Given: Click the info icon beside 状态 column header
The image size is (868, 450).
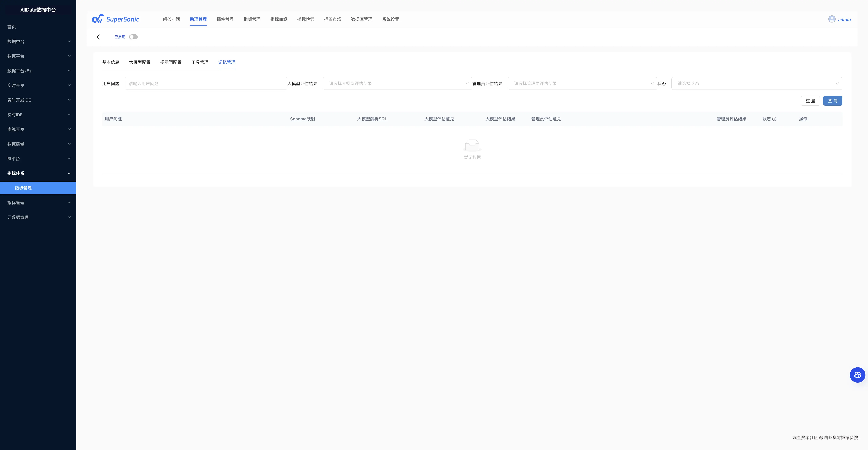Looking at the screenshot, I should (774, 119).
